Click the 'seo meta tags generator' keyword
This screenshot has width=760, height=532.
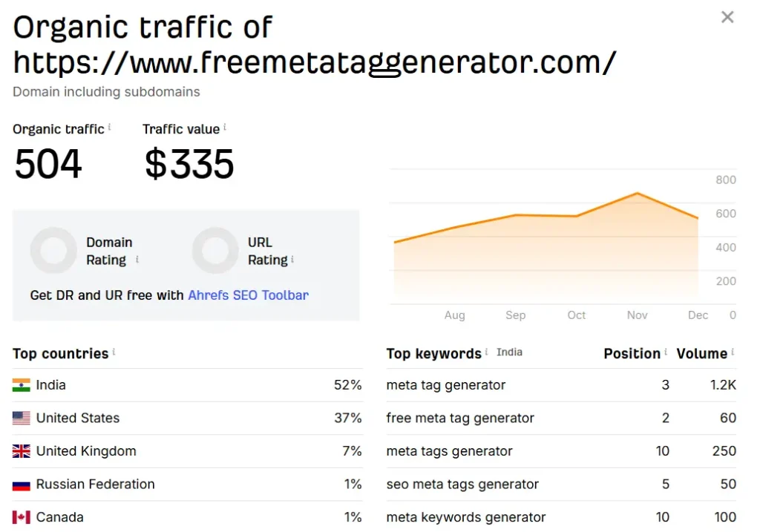pyautogui.click(x=462, y=485)
